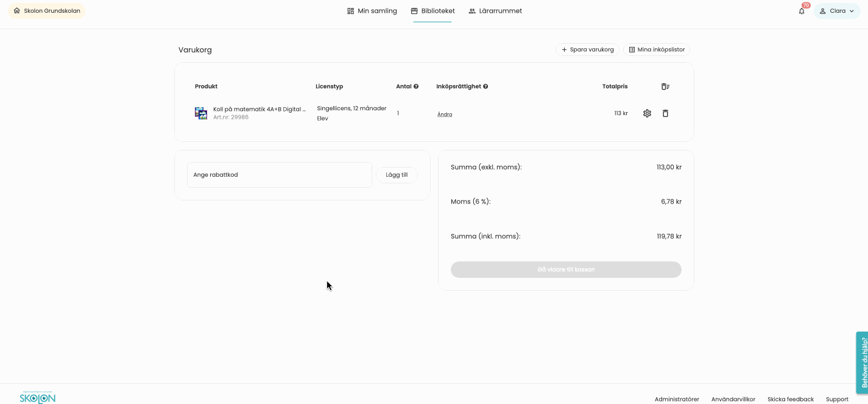Click Skicka feedback in the footer
Screen dimensions: 868x404
click(x=790, y=399)
